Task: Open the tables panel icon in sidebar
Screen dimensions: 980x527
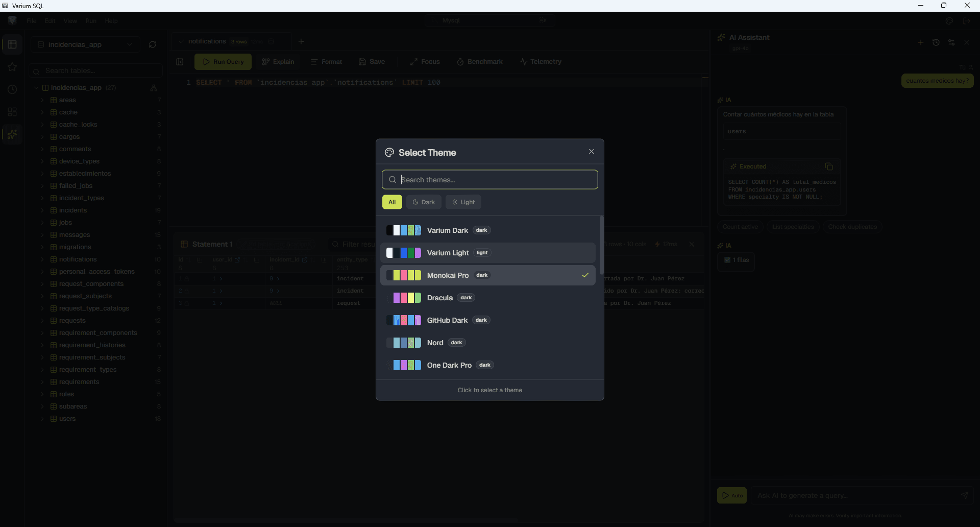Action: tap(12, 44)
